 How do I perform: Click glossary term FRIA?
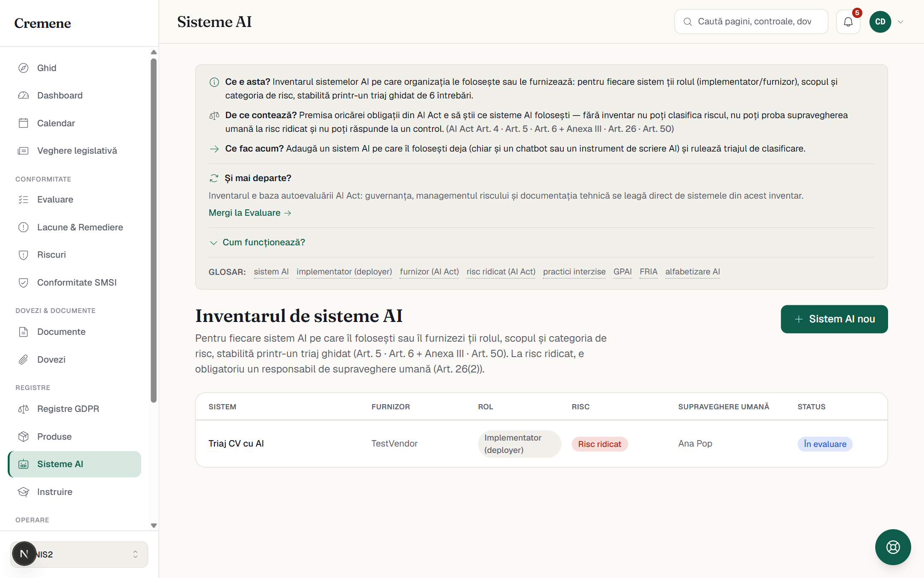click(x=649, y=272)
